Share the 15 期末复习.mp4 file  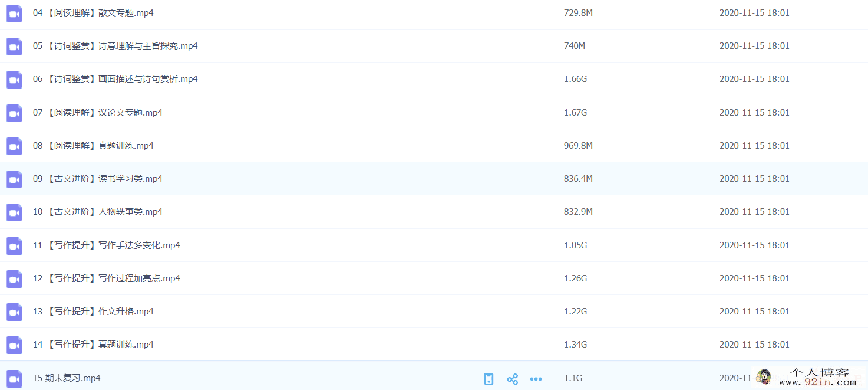[x=513, y=379]
